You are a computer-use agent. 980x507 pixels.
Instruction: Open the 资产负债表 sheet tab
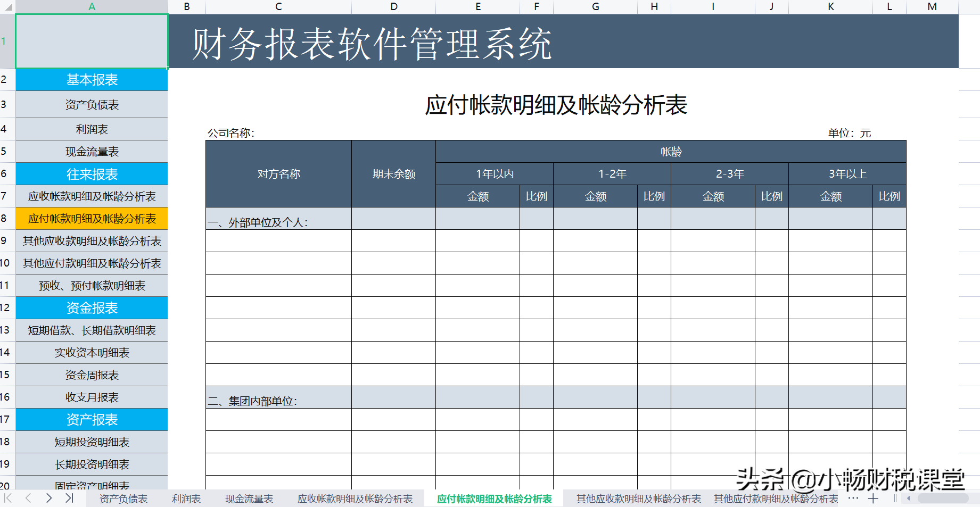click(124, 498)
